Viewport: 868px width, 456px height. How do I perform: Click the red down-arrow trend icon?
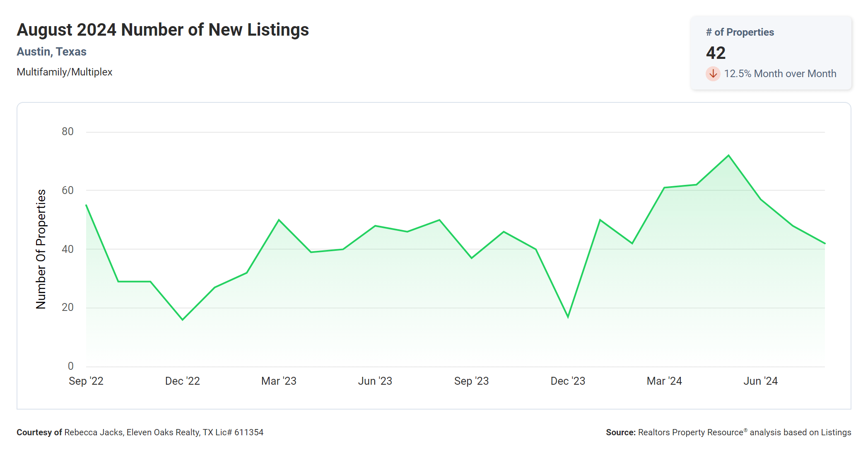pos(713,74)
